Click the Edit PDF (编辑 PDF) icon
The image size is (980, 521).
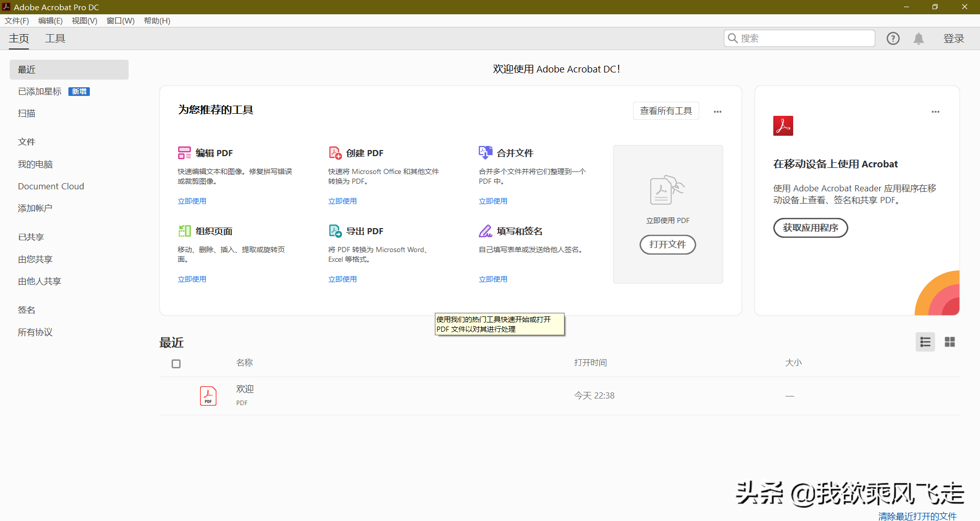pyautogui.click(x=184, y=153)
